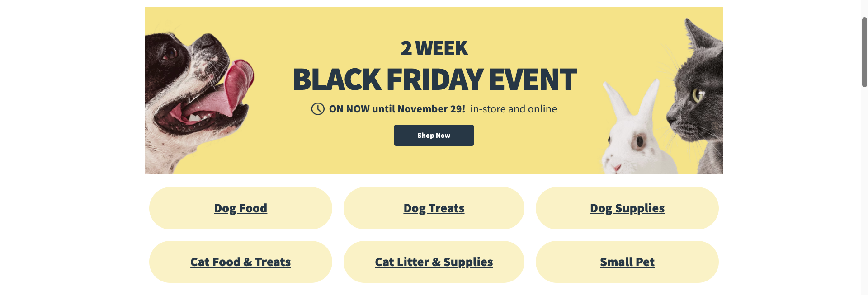Browse the Small Pet category

pyautogui.click(x=627, y=262)
